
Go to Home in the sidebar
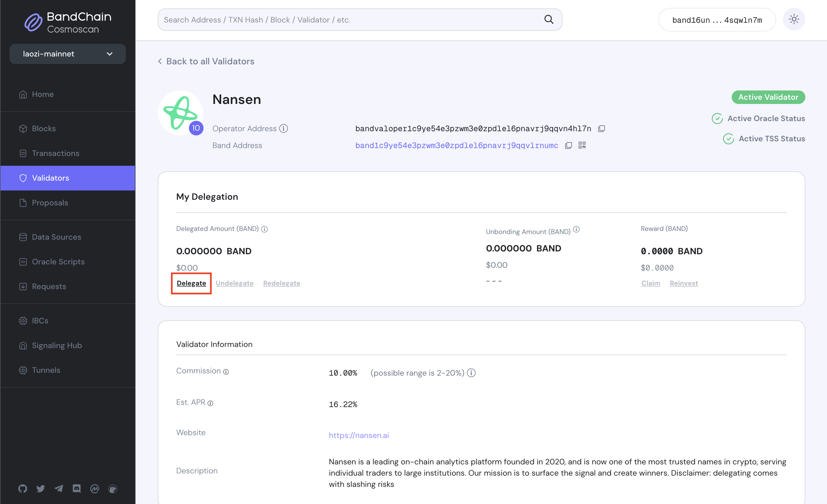click(x=68, y=94)
